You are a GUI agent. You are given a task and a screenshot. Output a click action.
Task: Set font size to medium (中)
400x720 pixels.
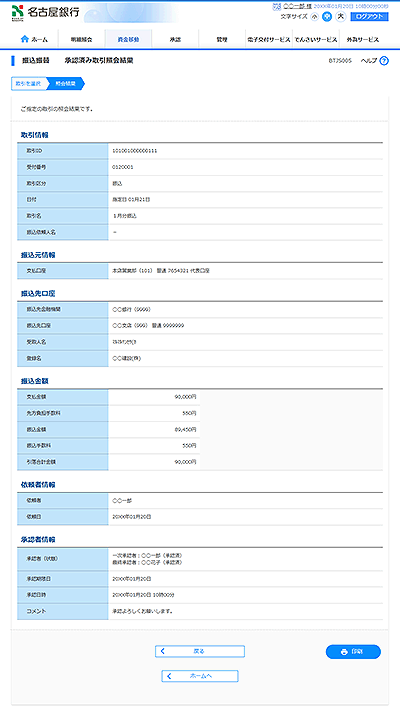[327, 17]
